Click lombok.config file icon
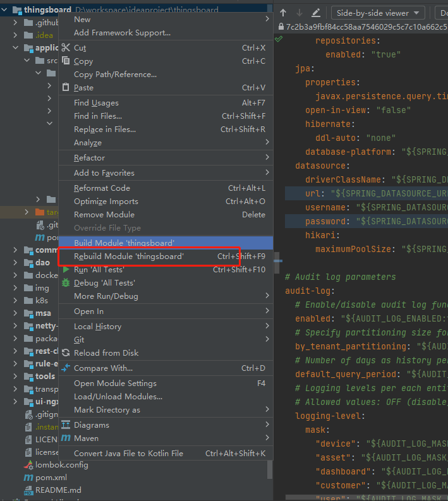448x501 pixels. (x=28, y=465)
